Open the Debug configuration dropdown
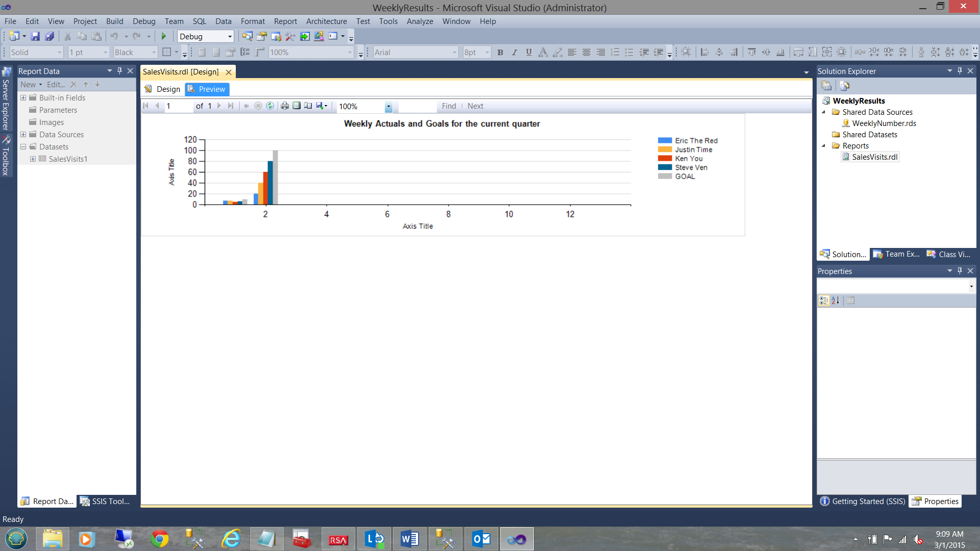 [230, 36]
